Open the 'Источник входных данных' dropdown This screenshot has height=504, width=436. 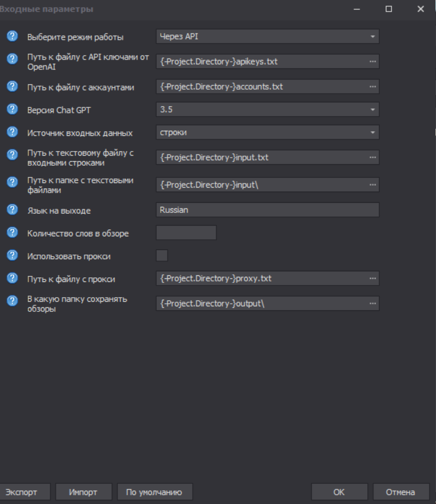(267, 133)
